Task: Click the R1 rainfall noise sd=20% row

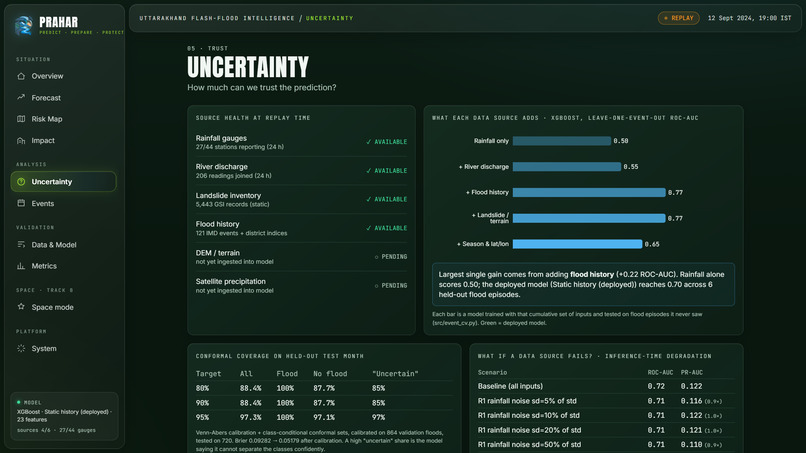Action: pos(606,430)
